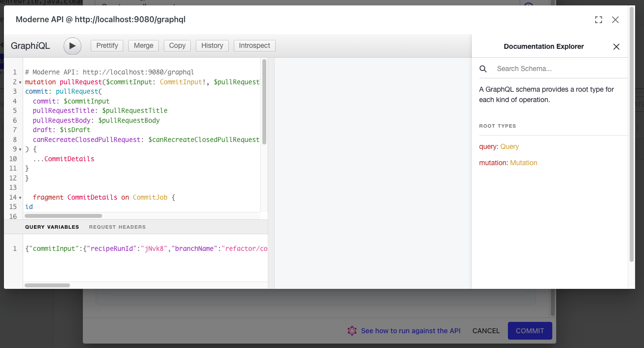
Task: Switch to the Request Headers tab
Action: [x=117, y=227]
